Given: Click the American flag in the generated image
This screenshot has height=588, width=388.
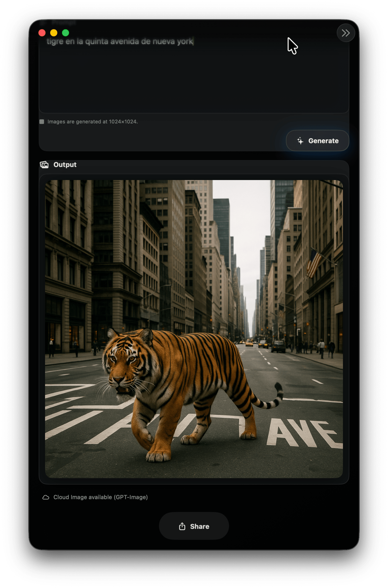Looking at the screenshot, I should 314,263.
